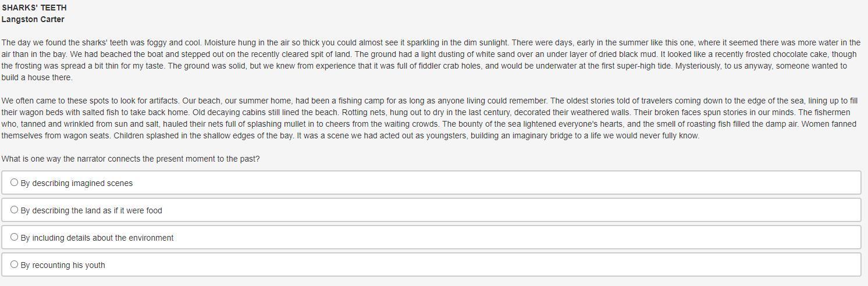Click the answer text 'By recounting his youth'
The width and height of the screenshot is (868, 286).
[63, 265]
